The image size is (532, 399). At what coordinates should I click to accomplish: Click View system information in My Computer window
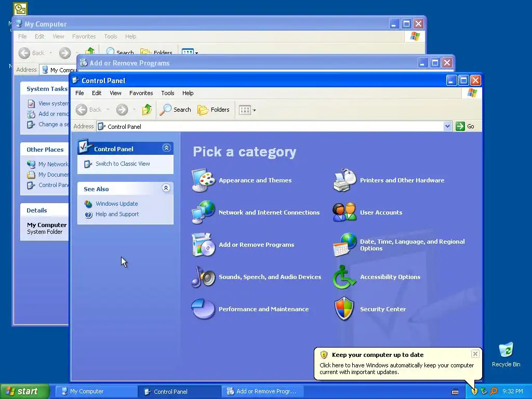[54, 103]
